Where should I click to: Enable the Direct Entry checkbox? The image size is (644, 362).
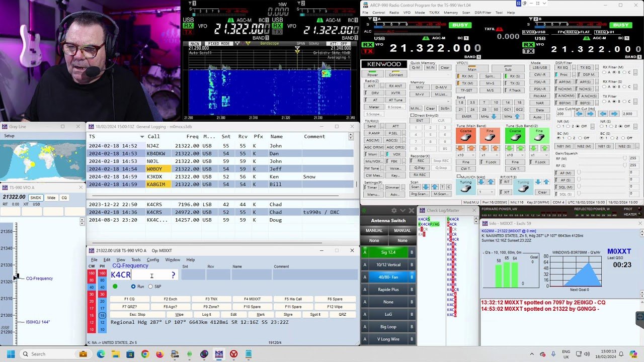coord(412,115)
